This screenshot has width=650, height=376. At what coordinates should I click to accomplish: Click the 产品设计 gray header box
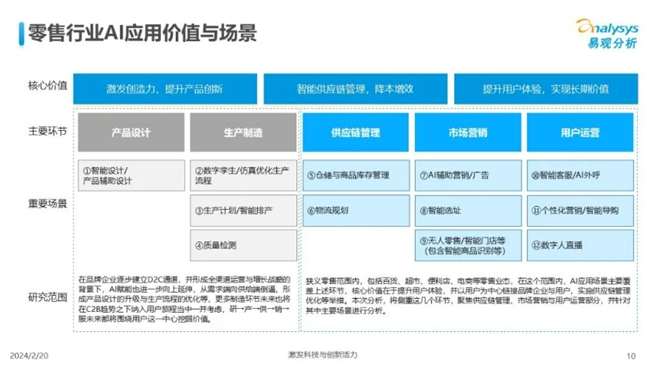tap(131, 132)
